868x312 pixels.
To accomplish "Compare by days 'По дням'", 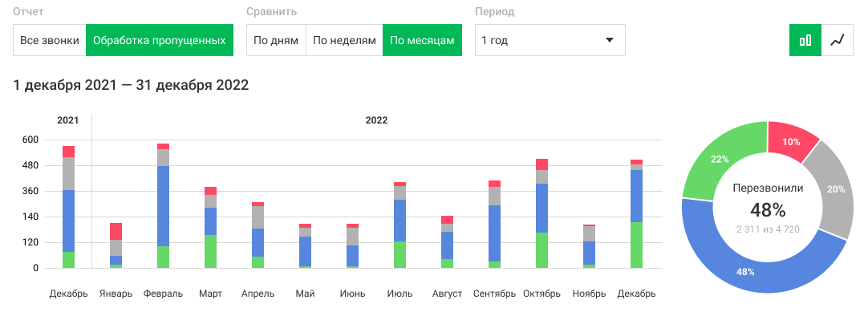I will [276, 40].
